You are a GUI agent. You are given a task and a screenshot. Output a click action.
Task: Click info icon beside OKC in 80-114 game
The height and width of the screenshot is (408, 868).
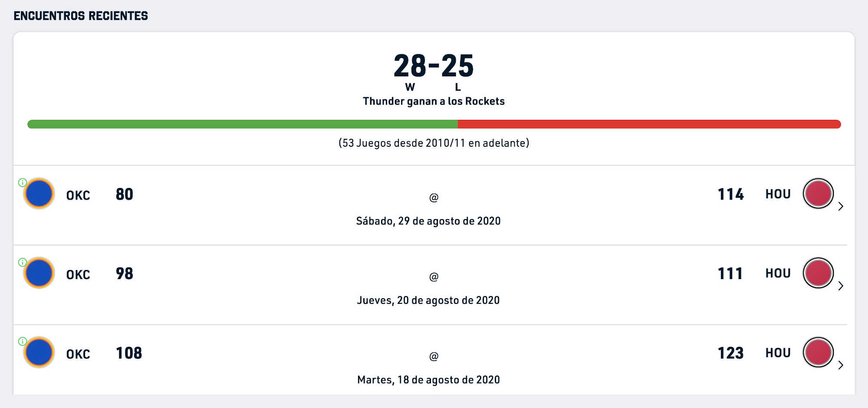23,182
